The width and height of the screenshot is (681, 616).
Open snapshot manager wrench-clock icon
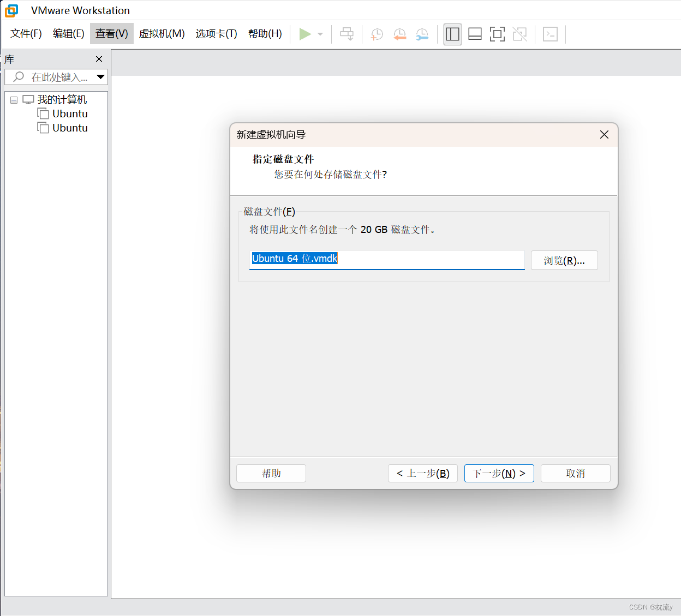click(422, 34)
